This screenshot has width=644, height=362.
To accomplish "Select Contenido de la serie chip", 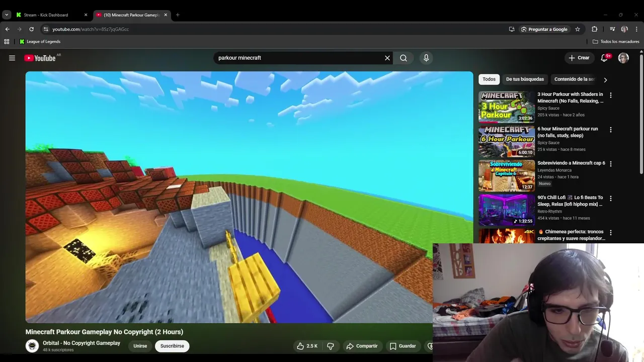I will coord(574,79).
